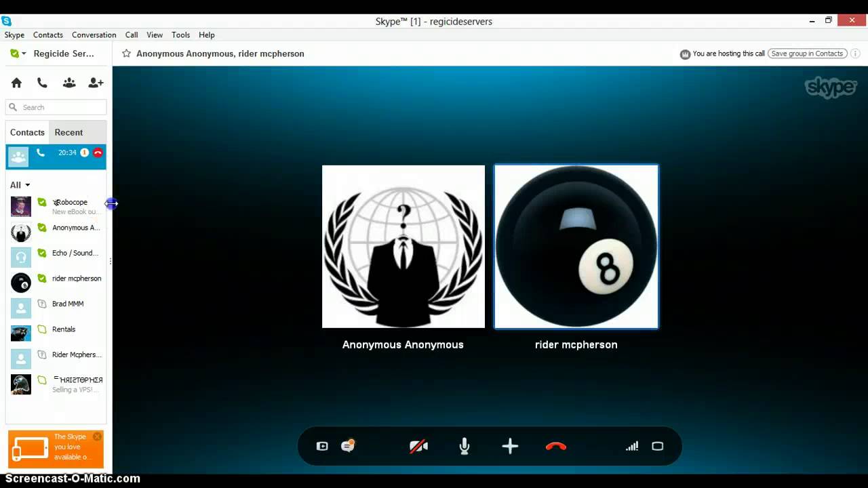Select the contact selling a VPS
The height and width of the screenshot is (488, 868).
(x=56, y=384)
